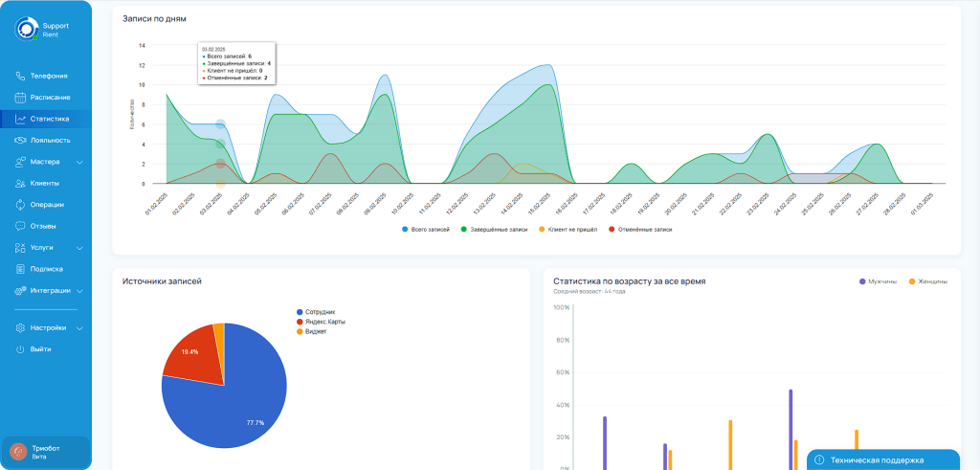Open the Подписка menu item
The width and height of the screenshot is (980, 470).
[x=46, y=269]
